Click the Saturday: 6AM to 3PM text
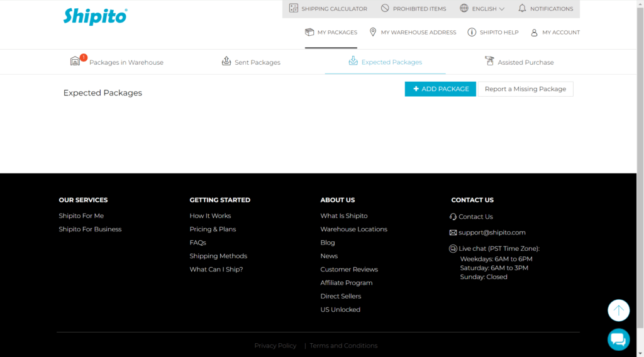Image resolution: width=644 pixels, height=357 pixels. pos(494,268)
